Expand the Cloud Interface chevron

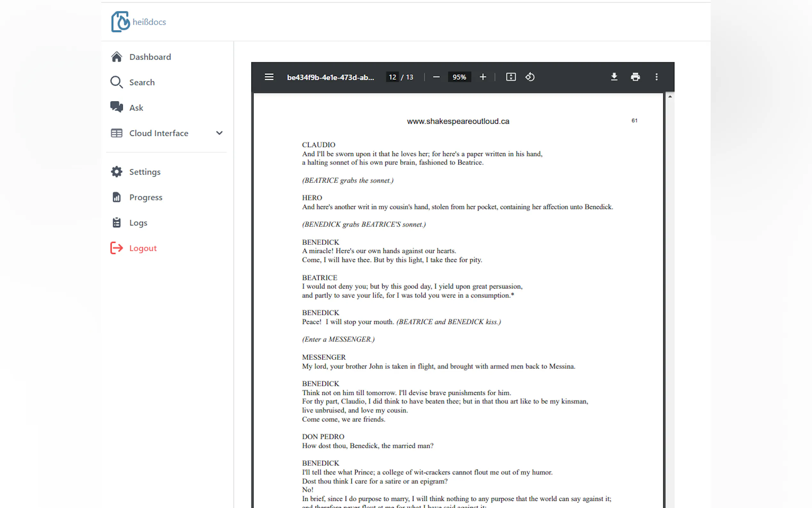point(219,133)
